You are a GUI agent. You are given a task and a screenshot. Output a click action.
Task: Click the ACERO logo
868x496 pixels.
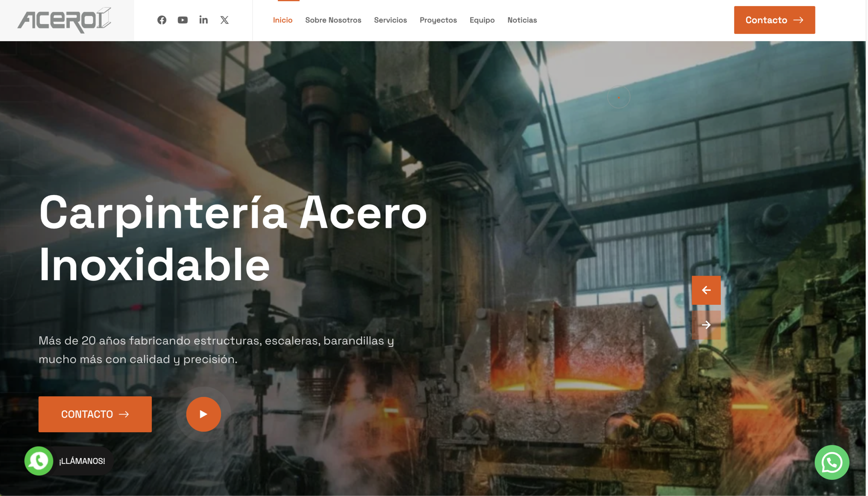pyautogui.click(x=64, y=20)
